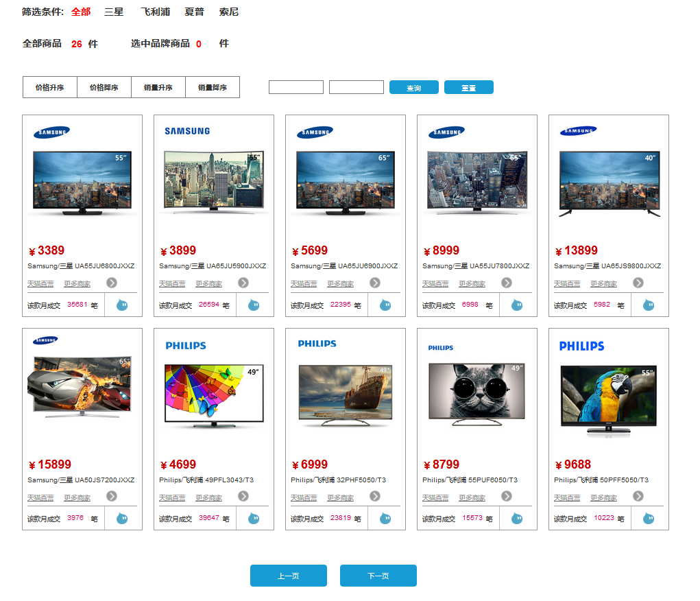Select the 全部 filter option
This screenshot has width=700, height=601.
(x=81, y=12)
